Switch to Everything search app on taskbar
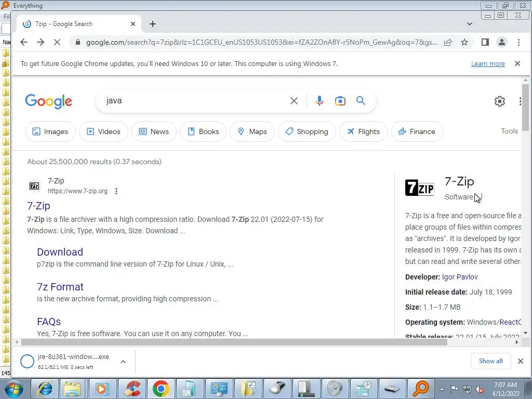 tap(421, 389)
